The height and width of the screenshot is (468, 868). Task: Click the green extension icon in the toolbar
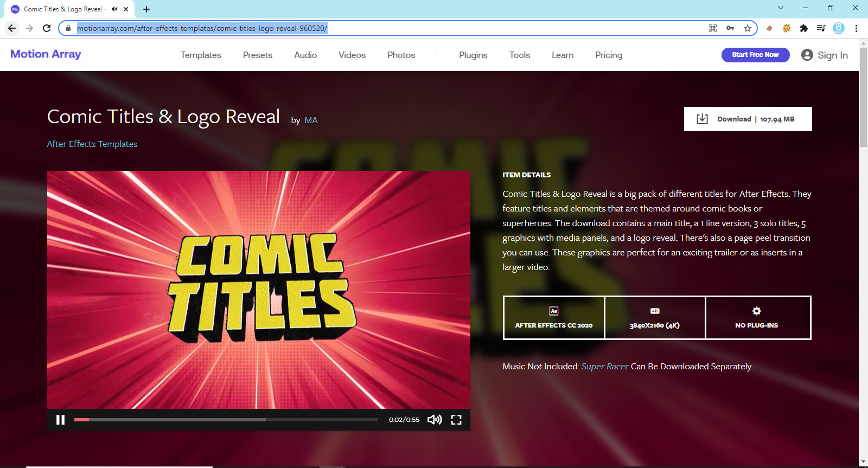tap(787, 28)
